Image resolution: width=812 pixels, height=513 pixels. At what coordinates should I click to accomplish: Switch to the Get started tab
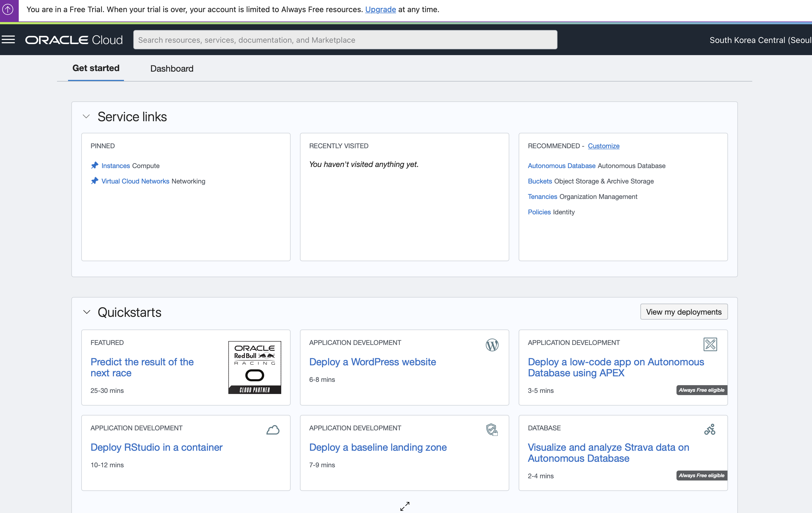pyautogui.click(x=96, y=68)
